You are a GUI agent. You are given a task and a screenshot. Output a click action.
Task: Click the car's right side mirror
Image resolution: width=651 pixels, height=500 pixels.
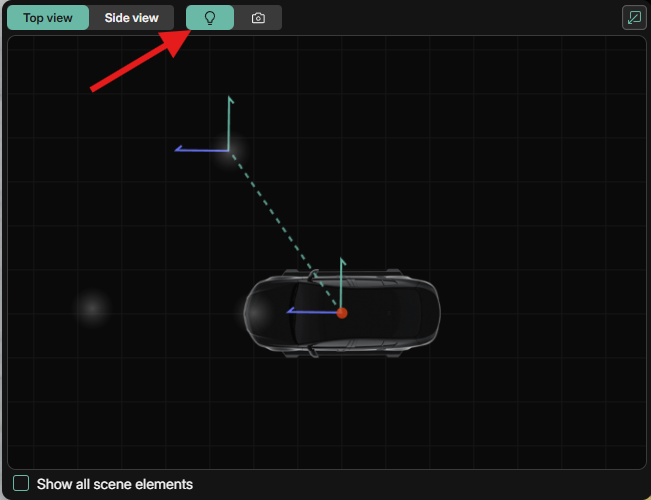click(313, 273)
